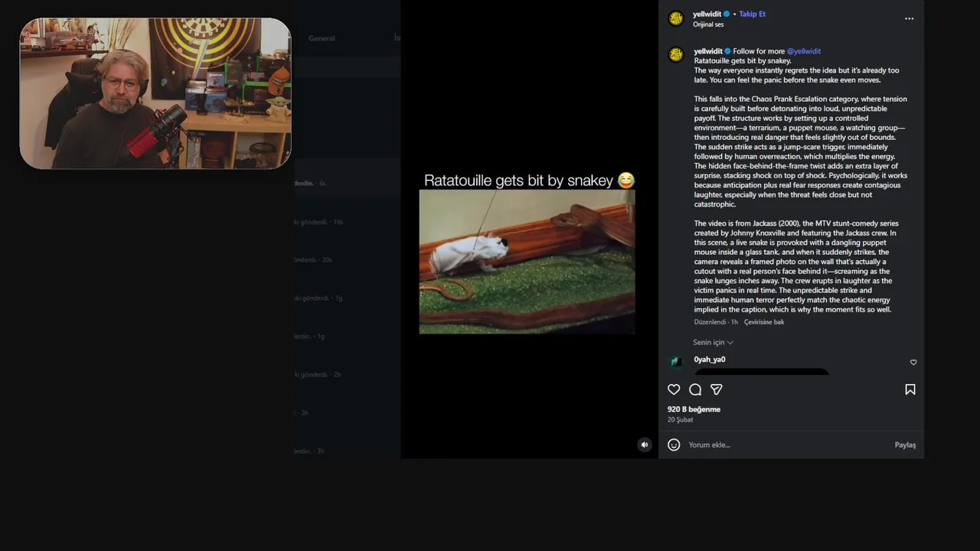Open yellwidit avatar beside the caption
Viewport: 980px width, 551px height.
point(676,54)
